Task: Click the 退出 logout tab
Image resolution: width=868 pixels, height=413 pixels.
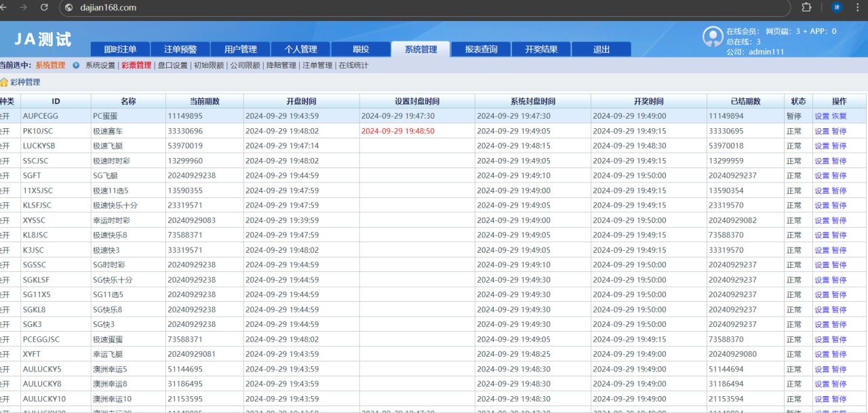Action: point(601,50)
